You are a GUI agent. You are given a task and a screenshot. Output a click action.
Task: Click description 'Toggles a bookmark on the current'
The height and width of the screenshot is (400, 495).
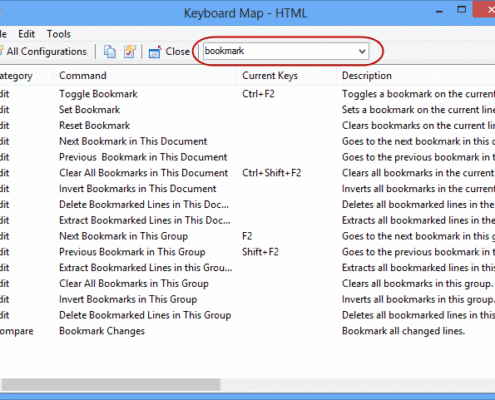click(x=418, y=94)
